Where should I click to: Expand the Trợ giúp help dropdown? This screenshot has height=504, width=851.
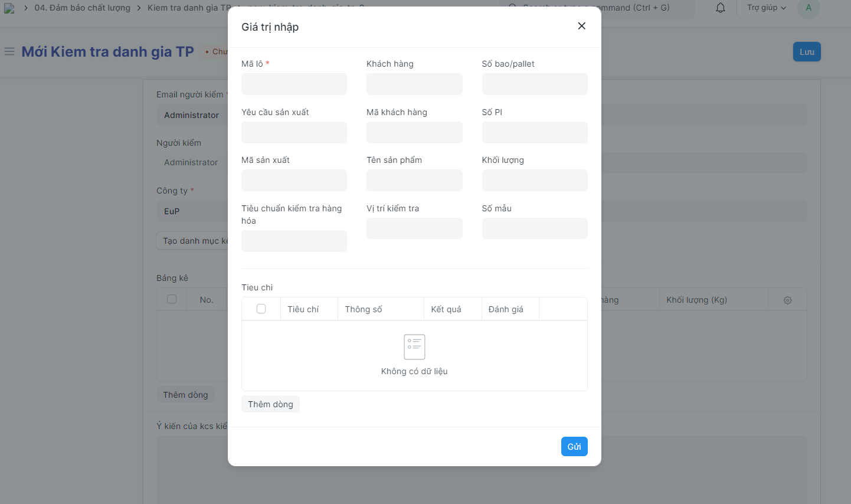click(766, 8)
